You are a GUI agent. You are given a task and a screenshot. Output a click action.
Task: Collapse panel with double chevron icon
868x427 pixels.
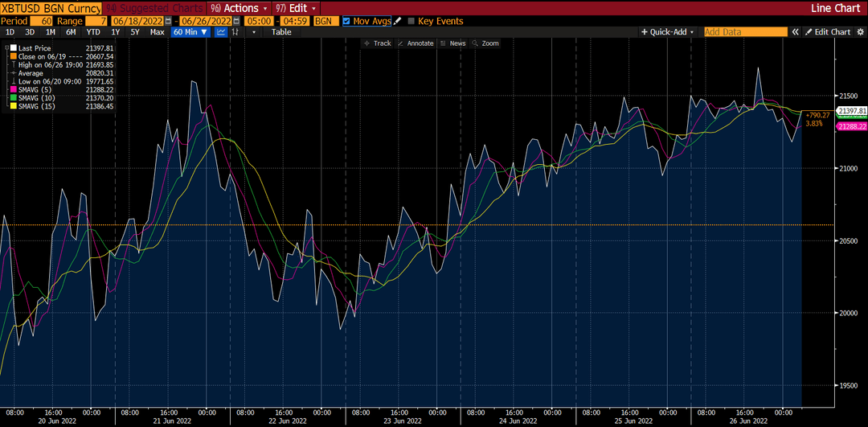[x=796, y=32]
